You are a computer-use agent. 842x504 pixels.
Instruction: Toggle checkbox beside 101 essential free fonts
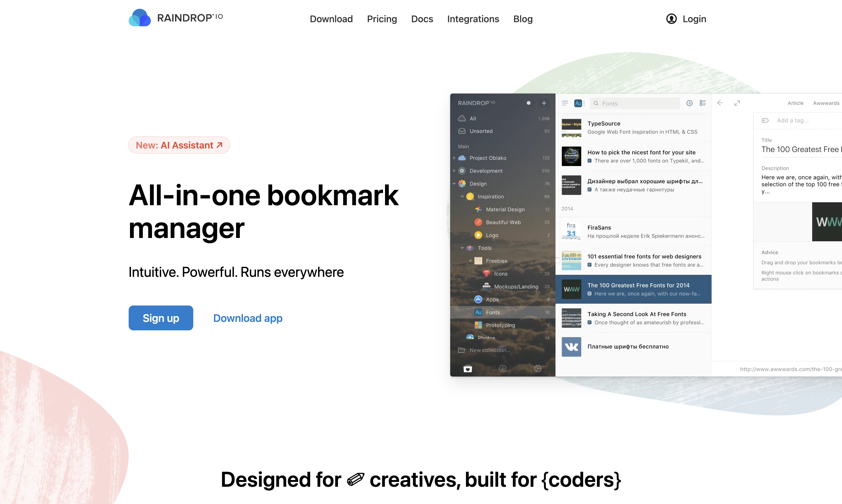(557, 260)
